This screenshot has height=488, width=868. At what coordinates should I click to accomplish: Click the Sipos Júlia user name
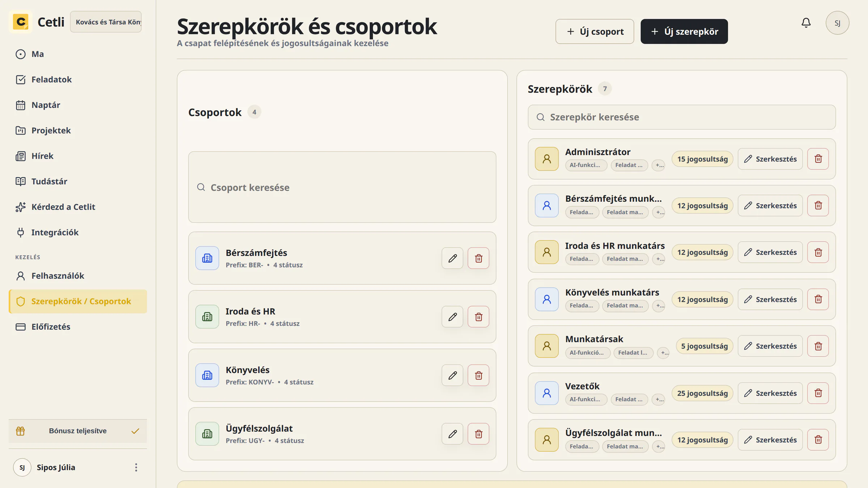[x=56, y=467]
